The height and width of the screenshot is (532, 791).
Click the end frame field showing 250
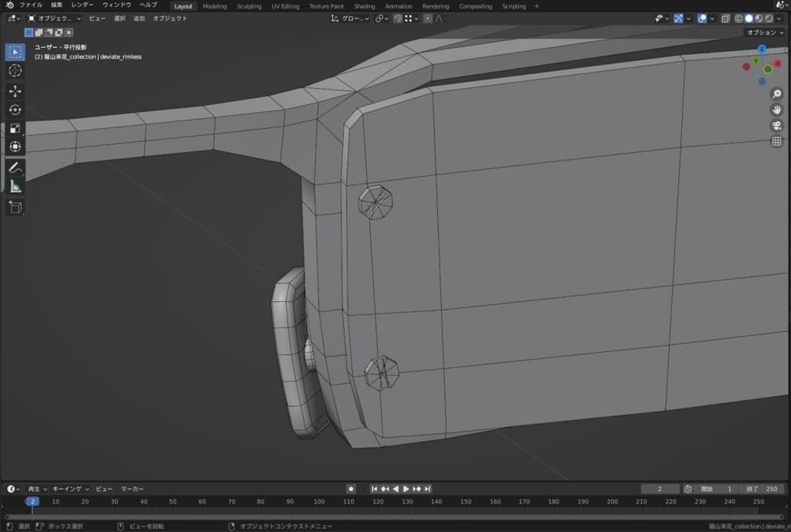tap(763, 489)
